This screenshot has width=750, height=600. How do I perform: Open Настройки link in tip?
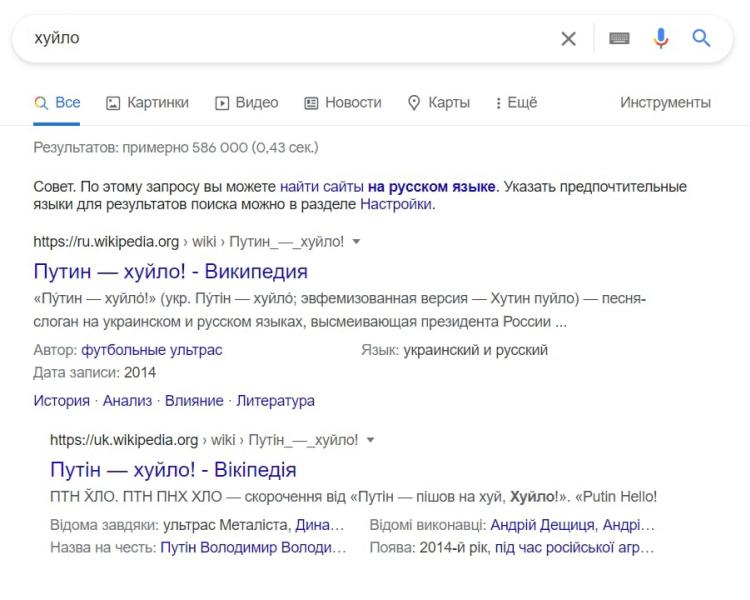pyautogui.click(x=396, y=204)
